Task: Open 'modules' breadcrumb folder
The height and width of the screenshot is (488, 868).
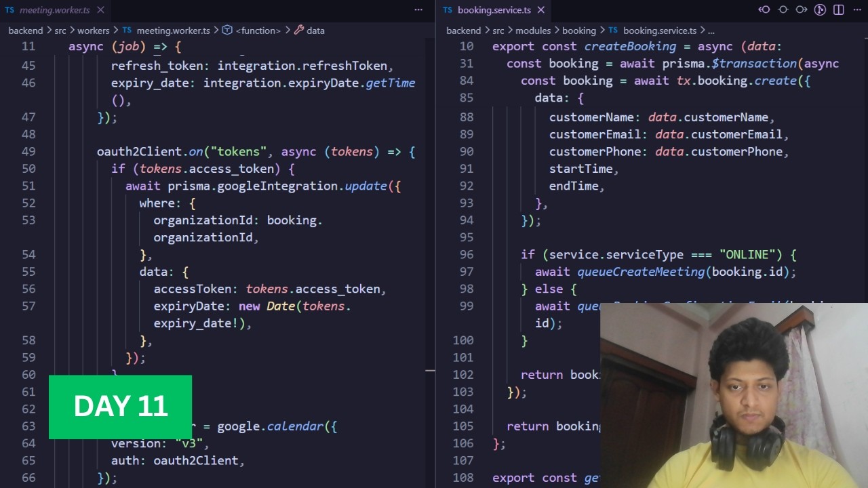Action: tap(533, 30)
